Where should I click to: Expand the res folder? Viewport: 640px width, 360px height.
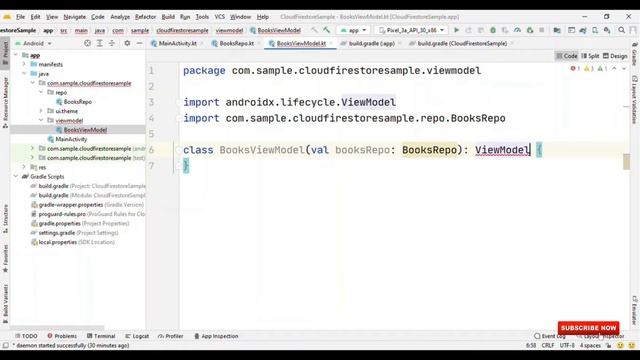(24, 167)
